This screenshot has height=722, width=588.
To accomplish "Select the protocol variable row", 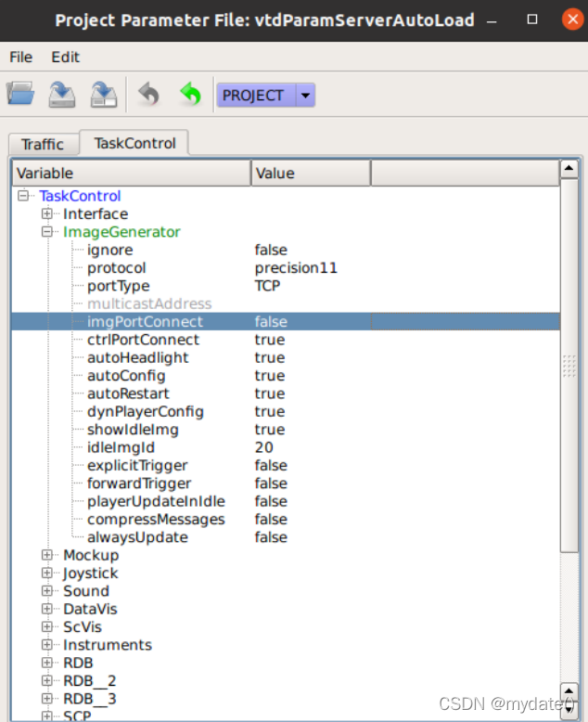I will [117, 267].
